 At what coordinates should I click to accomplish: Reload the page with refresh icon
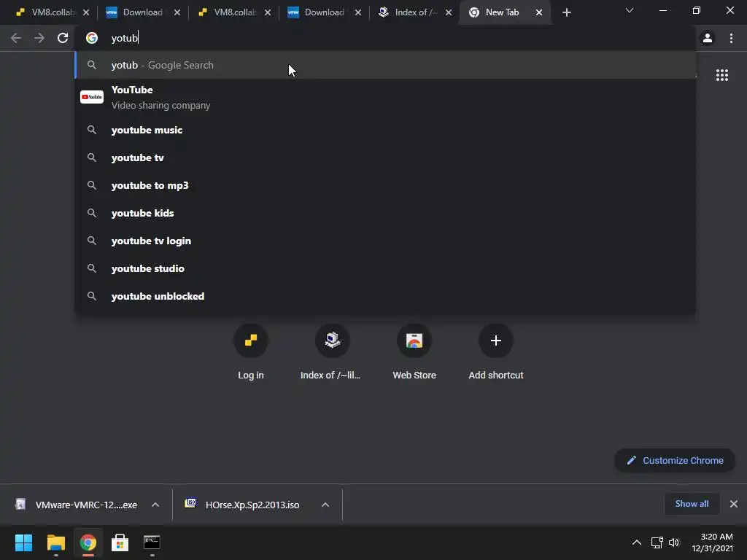coord(63,38)
